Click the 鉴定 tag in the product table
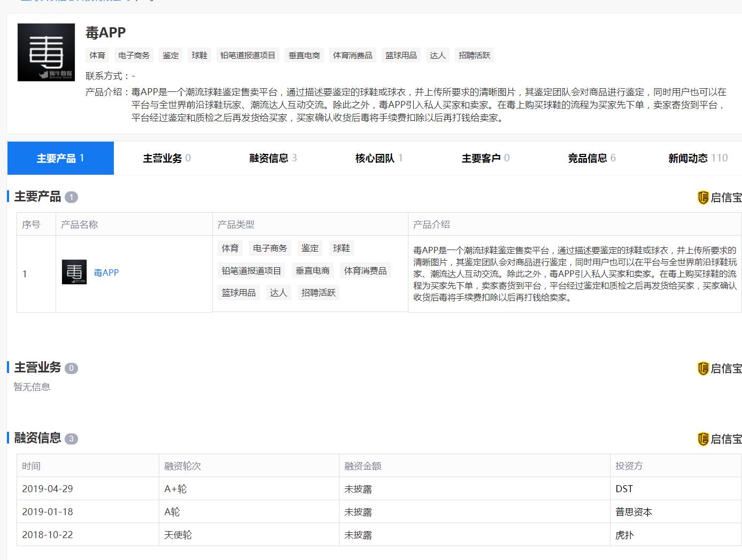The width and height of the screenshot is (742, 560). pyautogui.click(x=310, y=248)
